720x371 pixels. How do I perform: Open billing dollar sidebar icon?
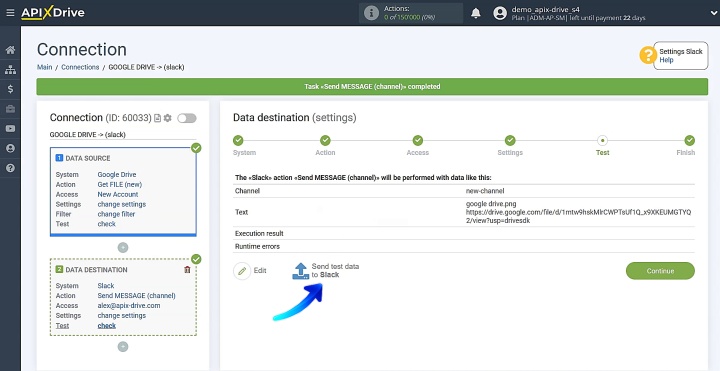(10, 89)
